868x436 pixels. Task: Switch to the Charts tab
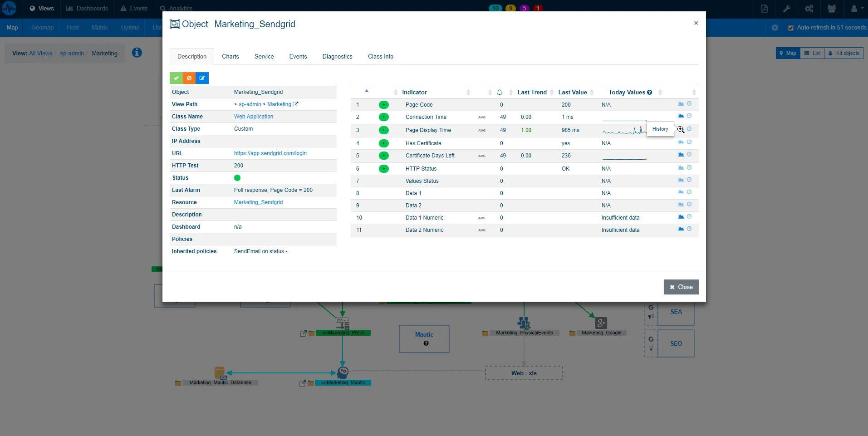230,56
